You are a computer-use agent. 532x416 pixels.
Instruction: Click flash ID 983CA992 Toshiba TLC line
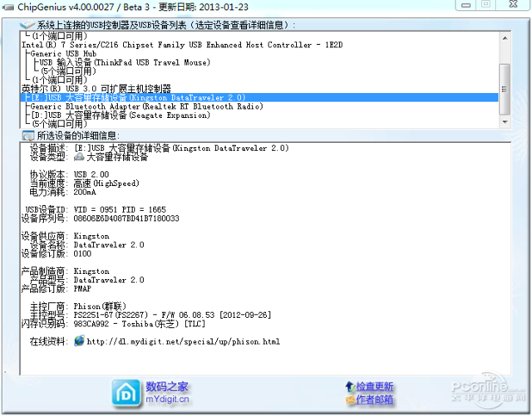coord(140,324)
